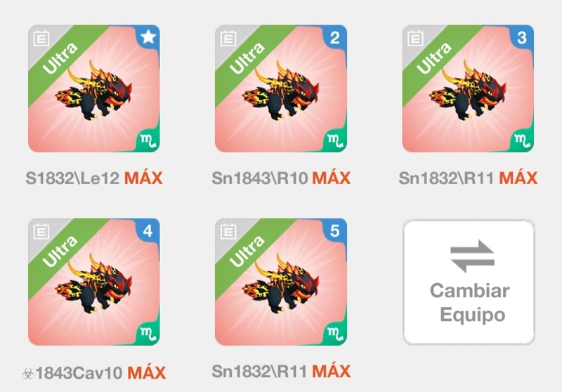The height and width of the screenshot is (392, 562).
Task: Click the calendar icon on card 5
Action: 228,232
